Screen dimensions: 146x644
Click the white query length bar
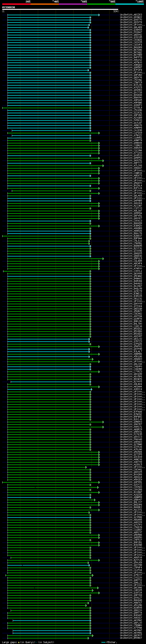[60, 9]
